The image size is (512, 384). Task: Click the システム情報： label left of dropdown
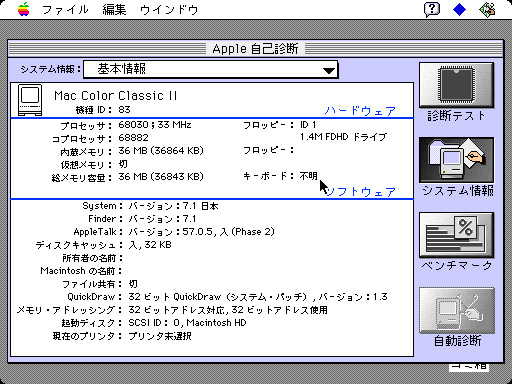(50, 69)
